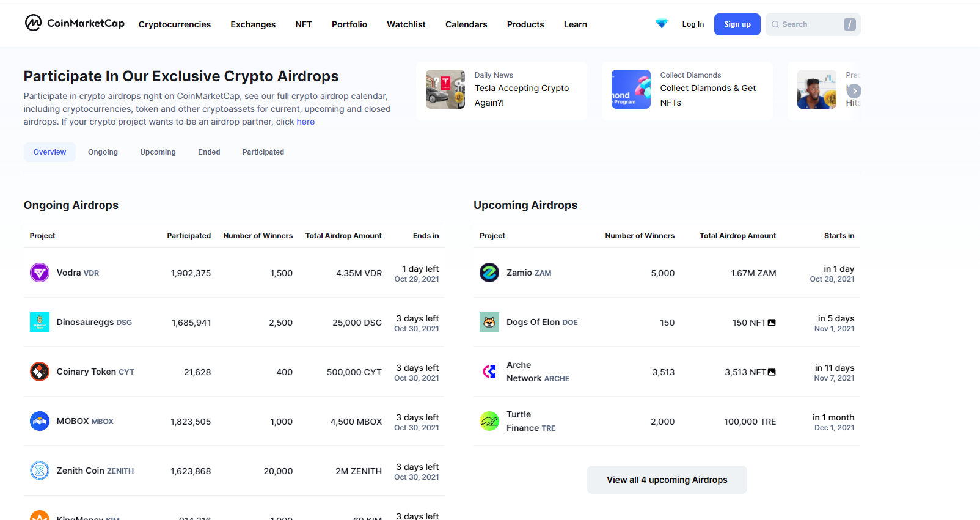Expand the Products navigation menu
980x520 pixels.
pos(525,24)
